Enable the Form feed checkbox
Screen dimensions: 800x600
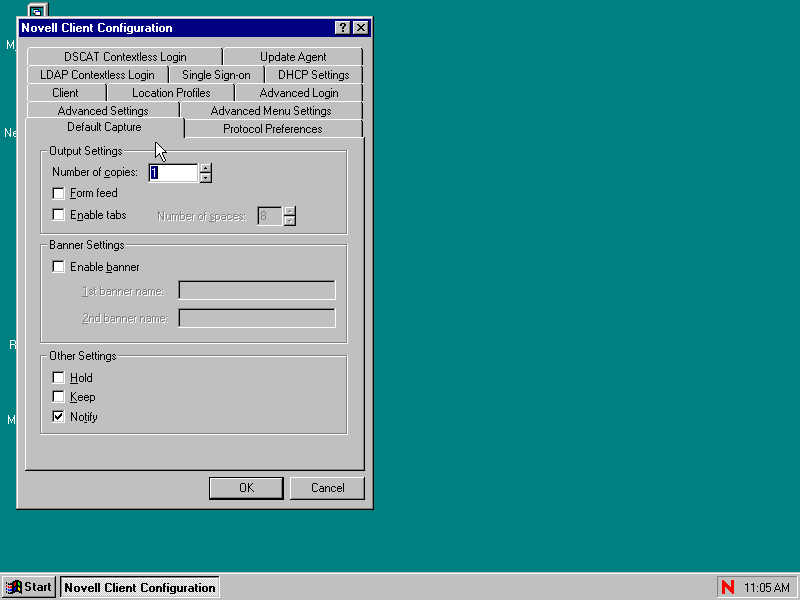[x=59, y=193]
